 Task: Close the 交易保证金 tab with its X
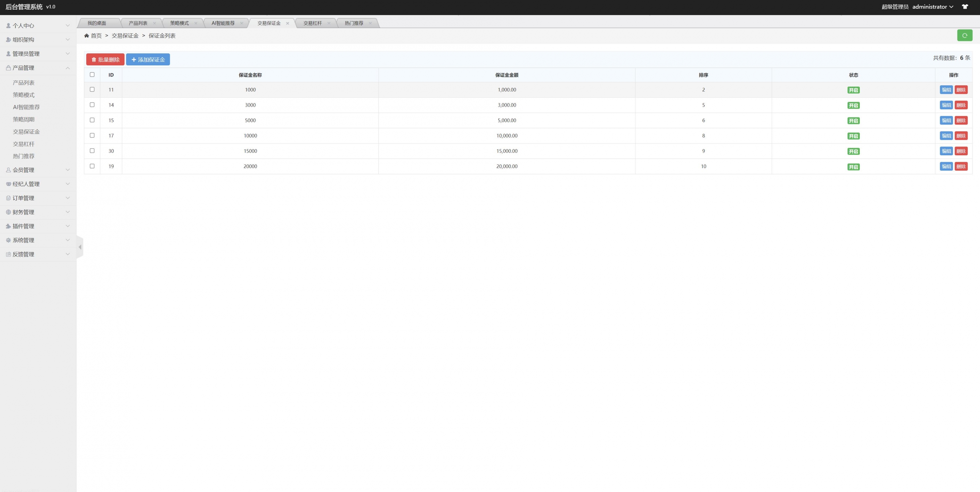(287, 23)
